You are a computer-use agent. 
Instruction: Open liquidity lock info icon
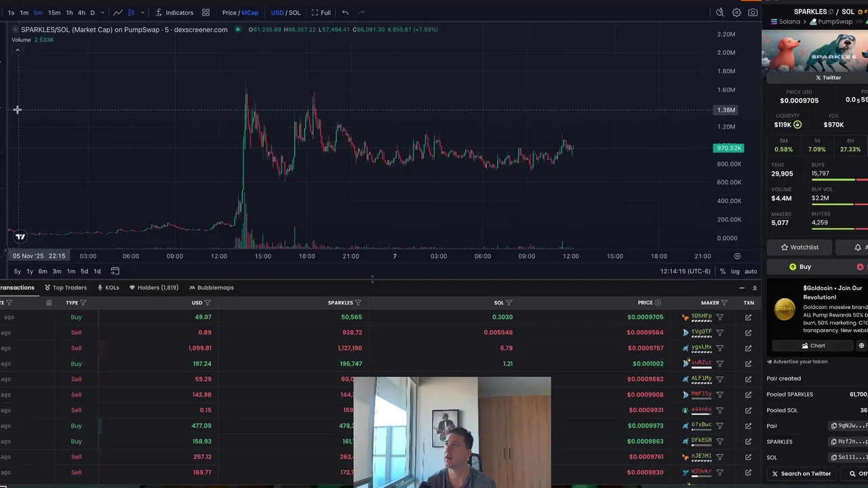(797, 125)
